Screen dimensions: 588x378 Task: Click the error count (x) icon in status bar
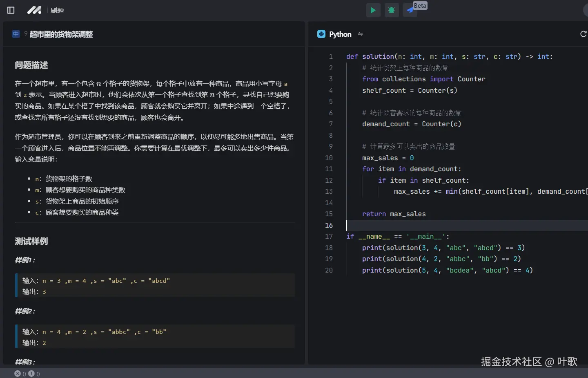click(x=18, y=374)
